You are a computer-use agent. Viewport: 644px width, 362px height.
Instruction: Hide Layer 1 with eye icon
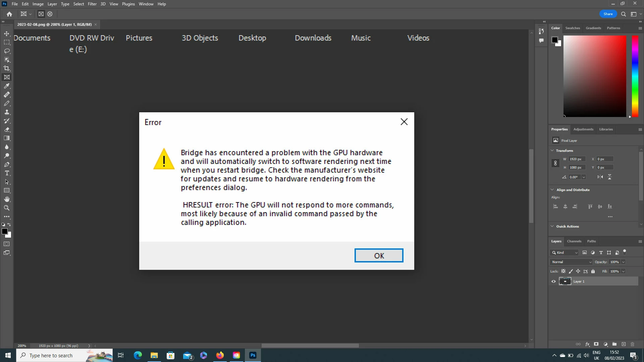click(554, 282)
